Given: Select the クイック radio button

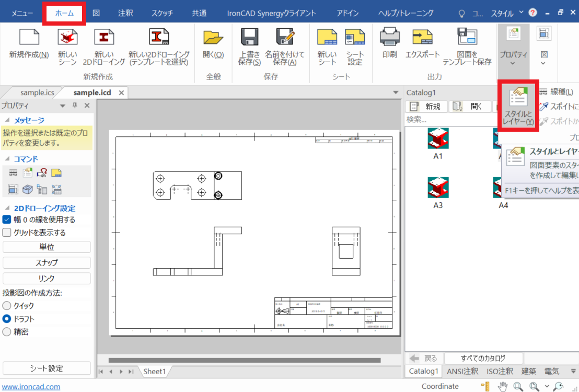Looking at the screenshot, I should coord(7,306).
